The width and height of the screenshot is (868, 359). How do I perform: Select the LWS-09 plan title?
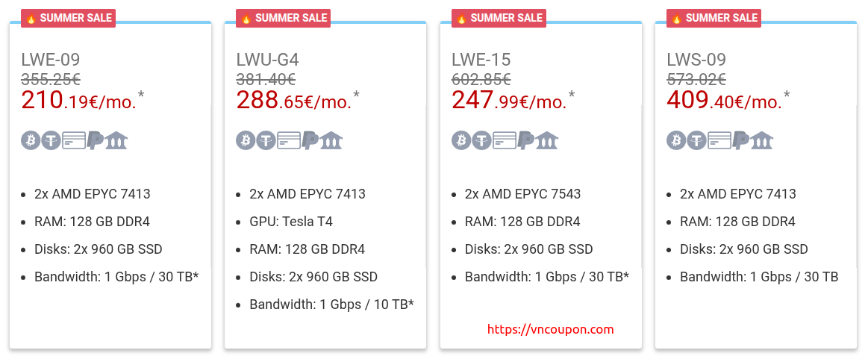(696, 59)
